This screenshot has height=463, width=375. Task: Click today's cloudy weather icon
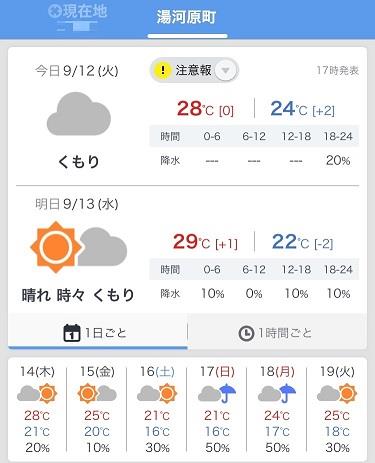tap(79, 114)
